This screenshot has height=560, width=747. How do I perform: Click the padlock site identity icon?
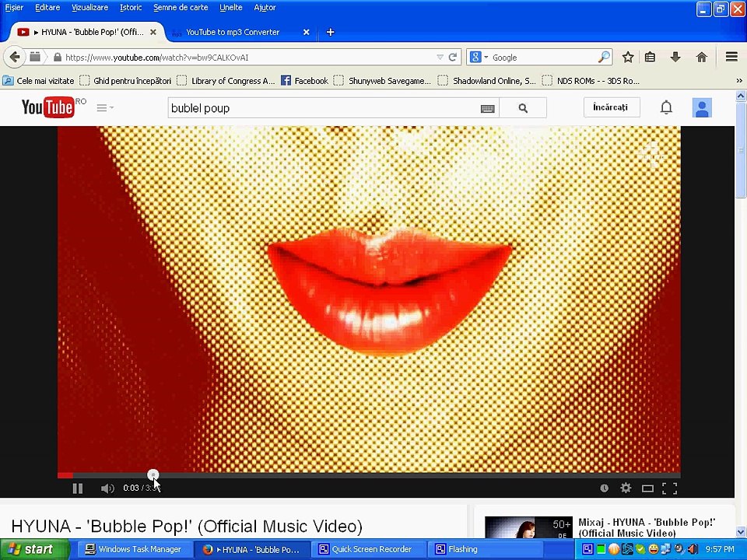pos(57,57)
